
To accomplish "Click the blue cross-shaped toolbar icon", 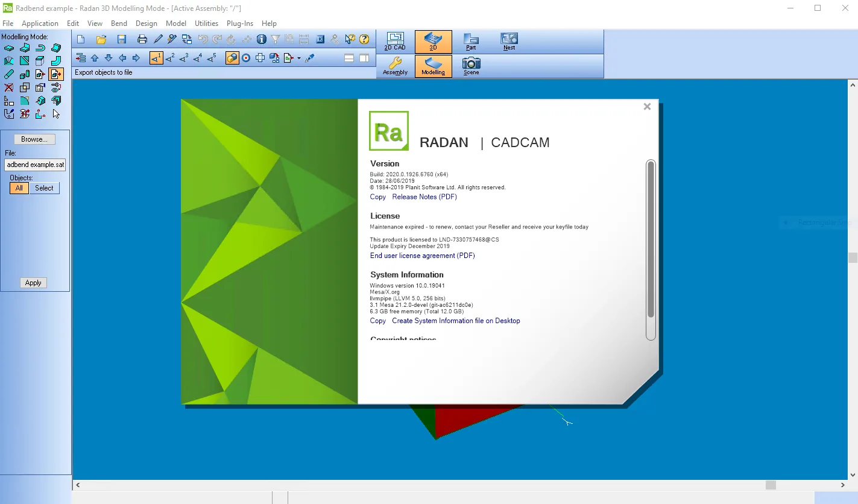I will point(260,58).
